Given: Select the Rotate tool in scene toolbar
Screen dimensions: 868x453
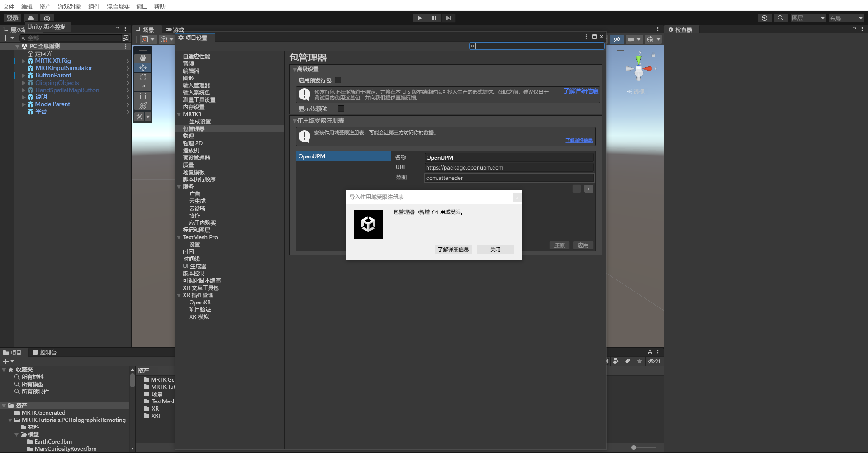Looking at the screenshot, I should coord(142,77).
